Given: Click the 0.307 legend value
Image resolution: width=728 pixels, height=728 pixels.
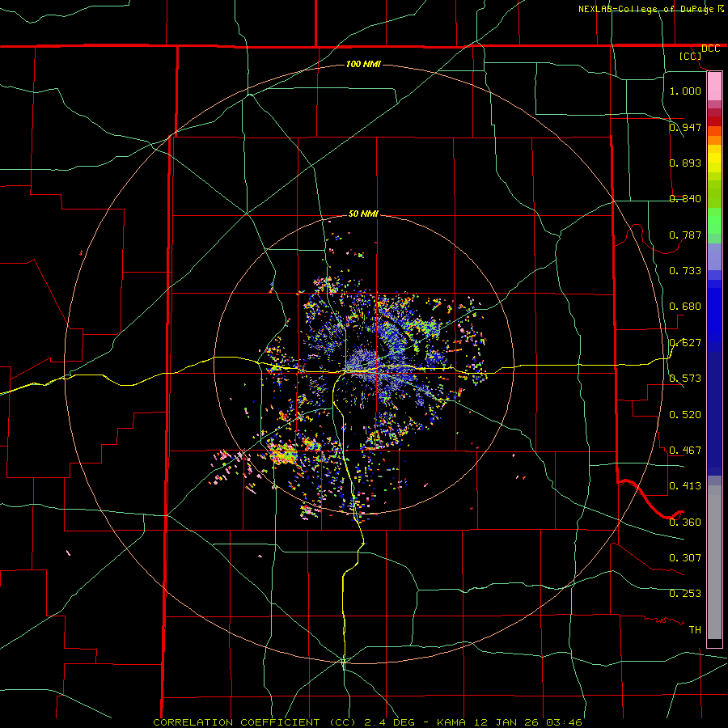Looking at the screenshot, I should pyautogui.click(x=685, y=557).
